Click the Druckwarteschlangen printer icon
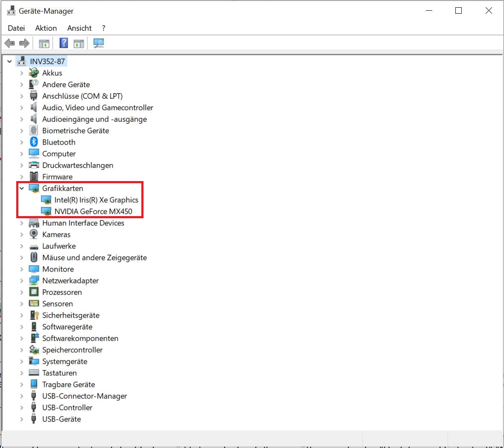 coord(34,165)
